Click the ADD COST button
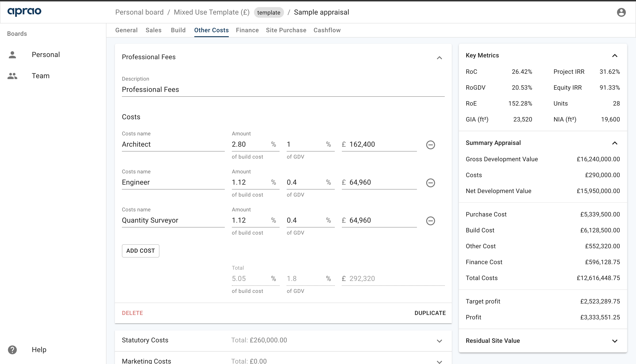636x364 pixels. pyautogui.click(x=140, y=251)
